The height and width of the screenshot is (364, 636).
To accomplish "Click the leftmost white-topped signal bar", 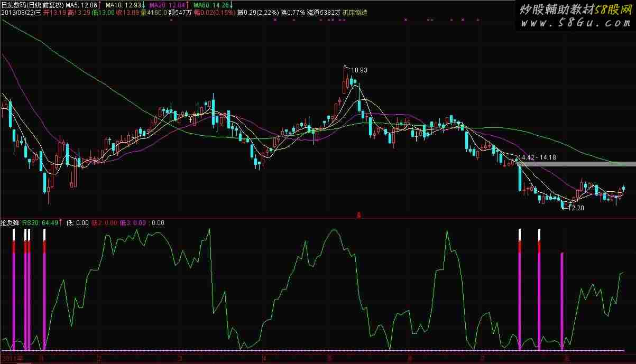I will (14, 291).
